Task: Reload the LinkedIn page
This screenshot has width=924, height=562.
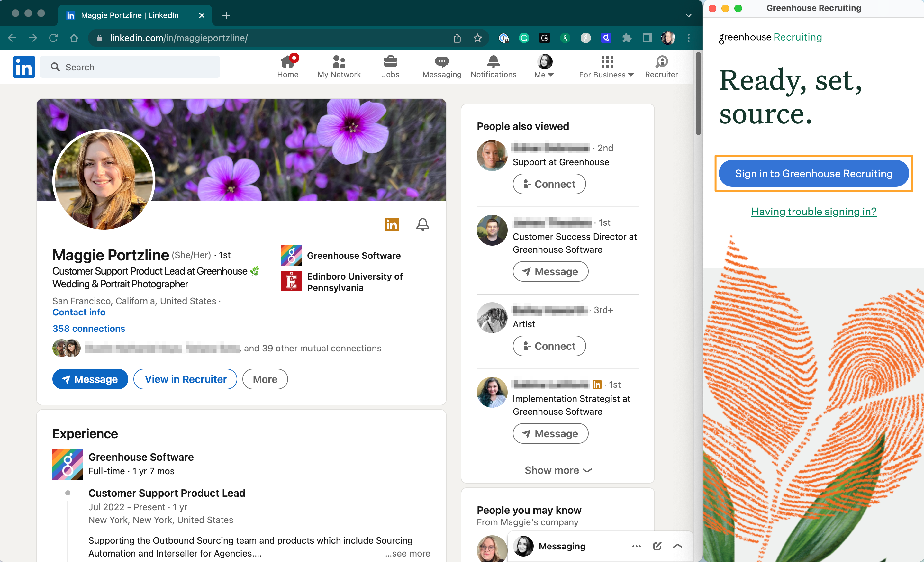Action: [54, 38]
